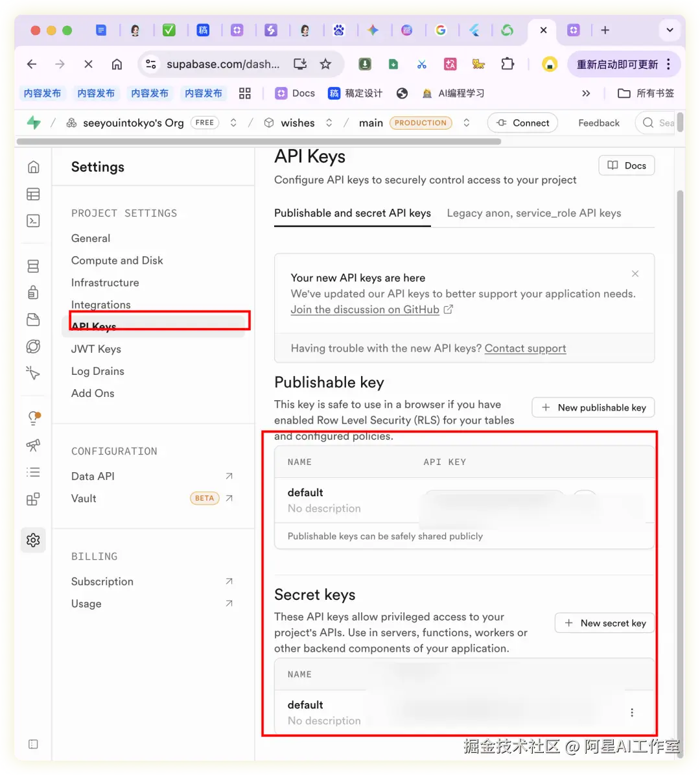Open the Integrations blocks icon in sidebar
Screen dimensions: 700x775
pyautogui.click(x=33, y=499)
